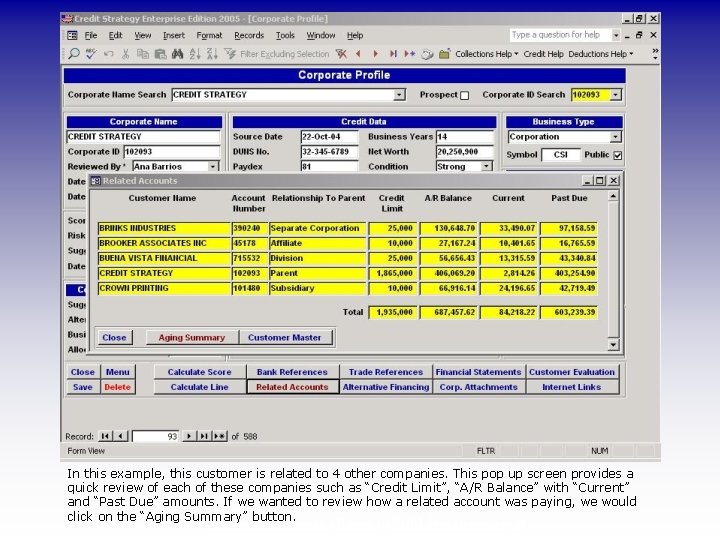The height and width of the screenshot is (540, 720).
Task: Click the Credit Help toolbar item
Action: coord(543,54)
